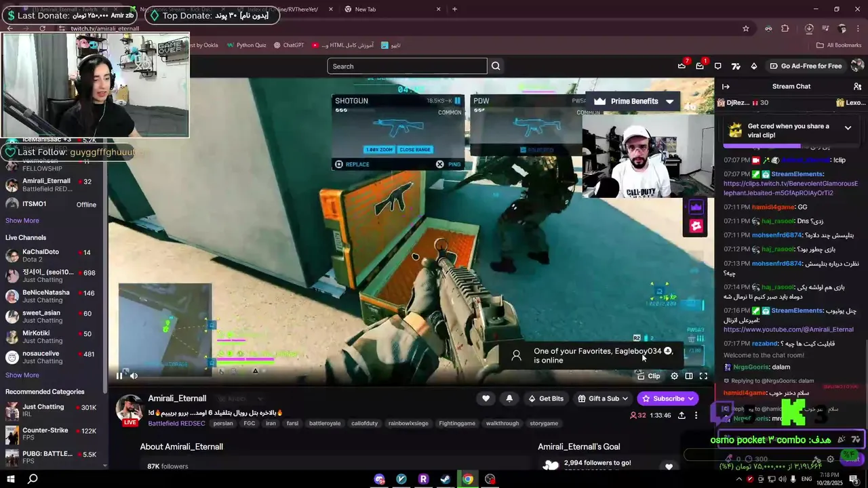Open sweet_asian live channel in sidebar
The height and width of the screenshot is (488, 868).
[x=53, y=317]
